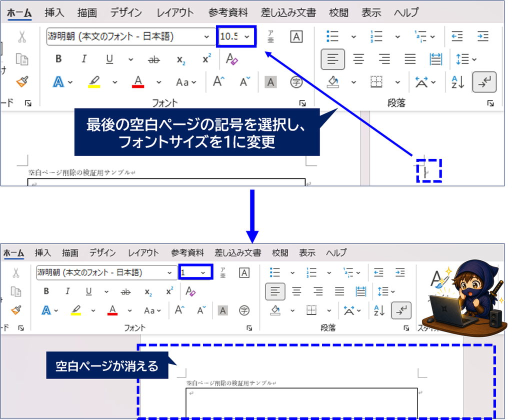Click Text Effects blue A in top ribbon
The image size is (512, 420).
point(58,81)
